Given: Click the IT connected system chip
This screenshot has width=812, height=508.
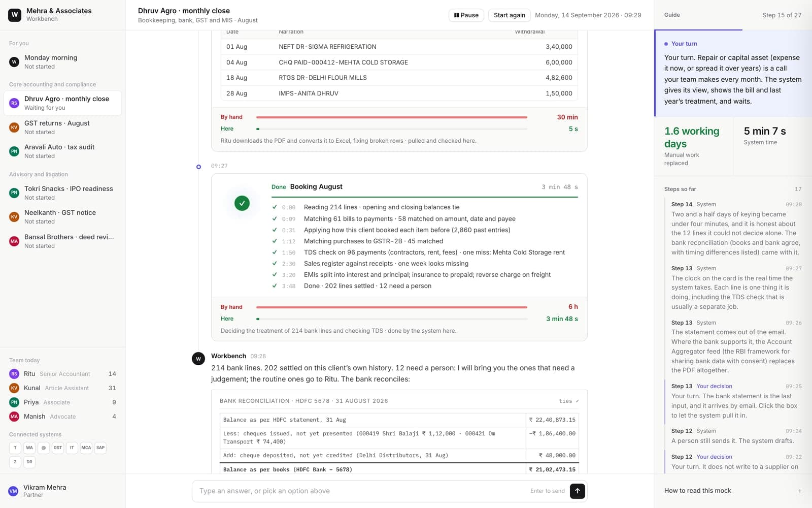Looking at the screenshot, I should 72,448.
